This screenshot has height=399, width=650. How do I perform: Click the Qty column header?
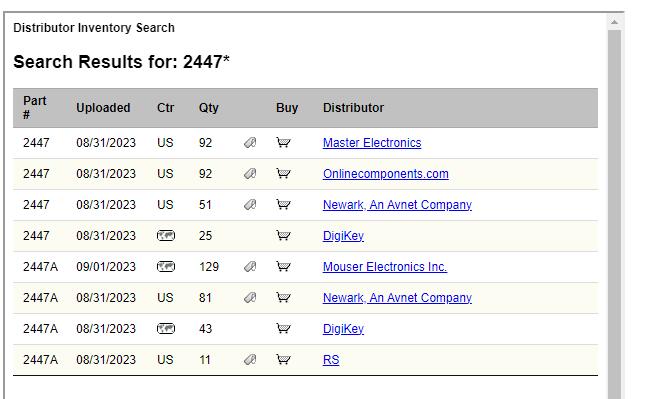(209, 108)
